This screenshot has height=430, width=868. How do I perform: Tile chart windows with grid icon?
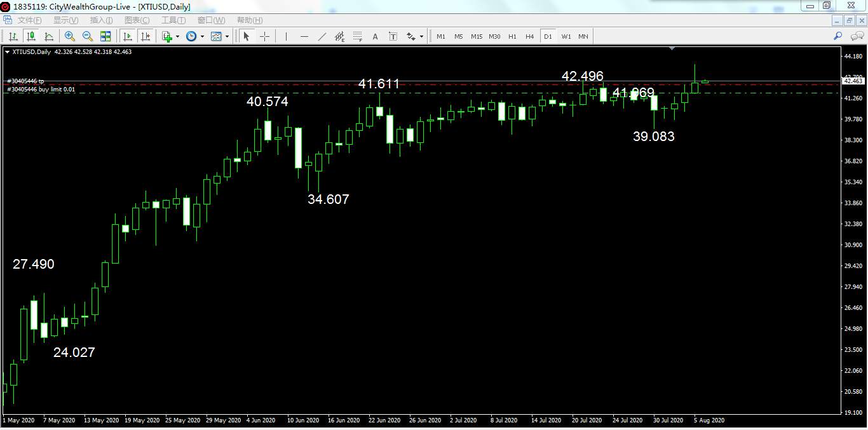pyautogui.click(x=105, y=36)
